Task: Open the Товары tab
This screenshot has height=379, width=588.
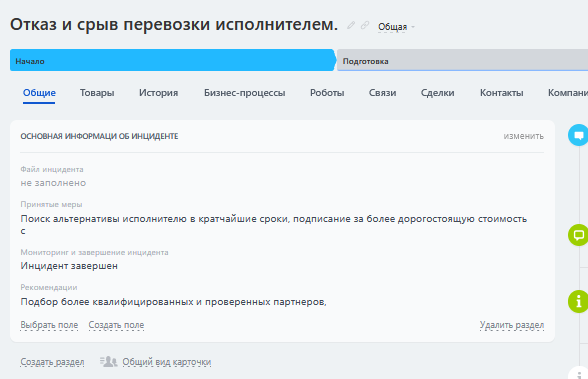Action: point(97,93)
